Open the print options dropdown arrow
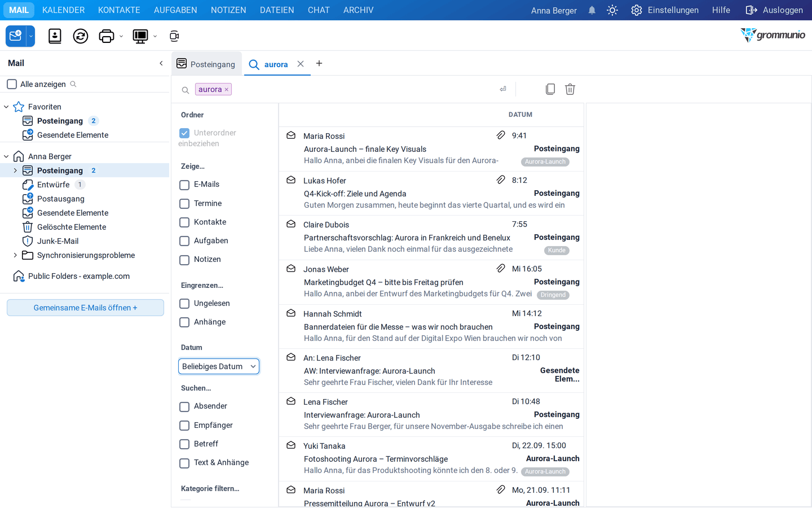The height and width of the screenshot is (508, 812). pos(121,37)
